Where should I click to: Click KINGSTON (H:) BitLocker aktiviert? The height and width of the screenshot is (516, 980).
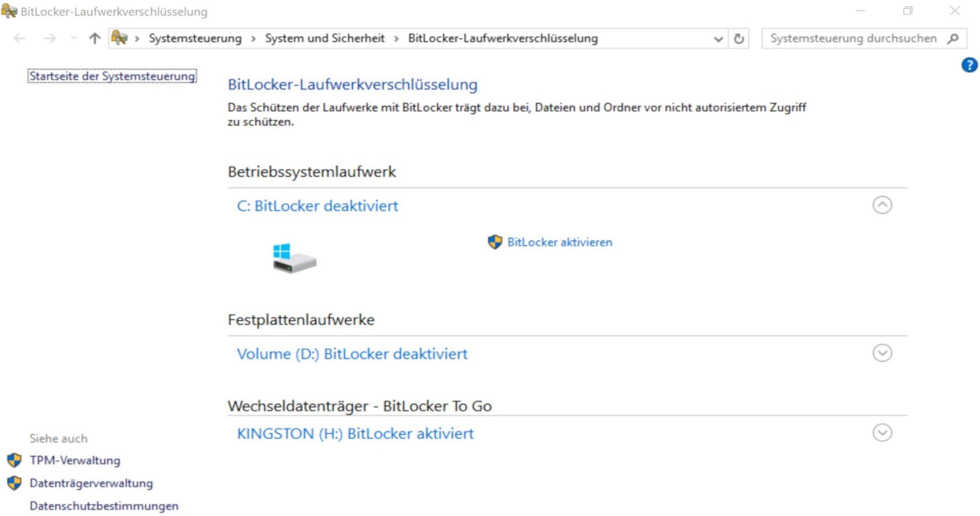[x=355, y=434]
